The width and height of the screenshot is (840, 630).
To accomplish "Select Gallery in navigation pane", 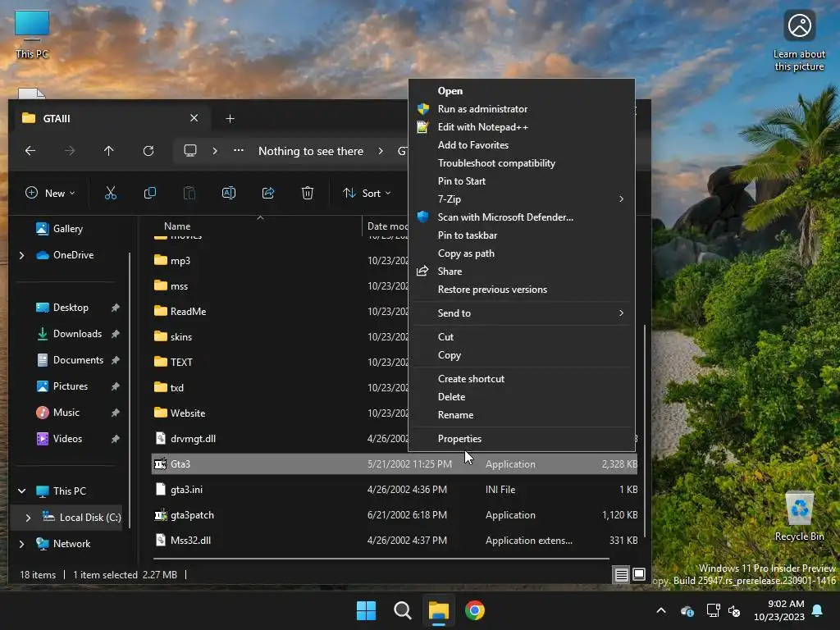I will point(67,229).
